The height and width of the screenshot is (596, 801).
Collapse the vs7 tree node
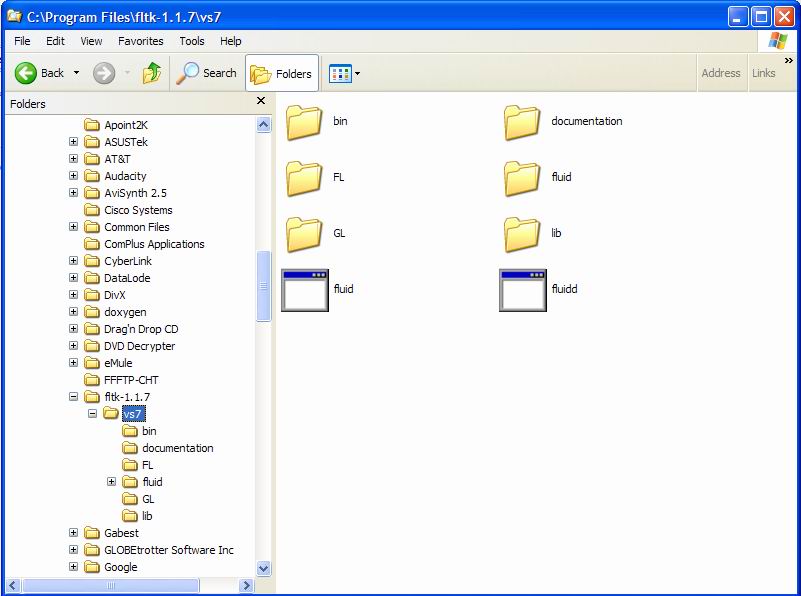[92, 413]
